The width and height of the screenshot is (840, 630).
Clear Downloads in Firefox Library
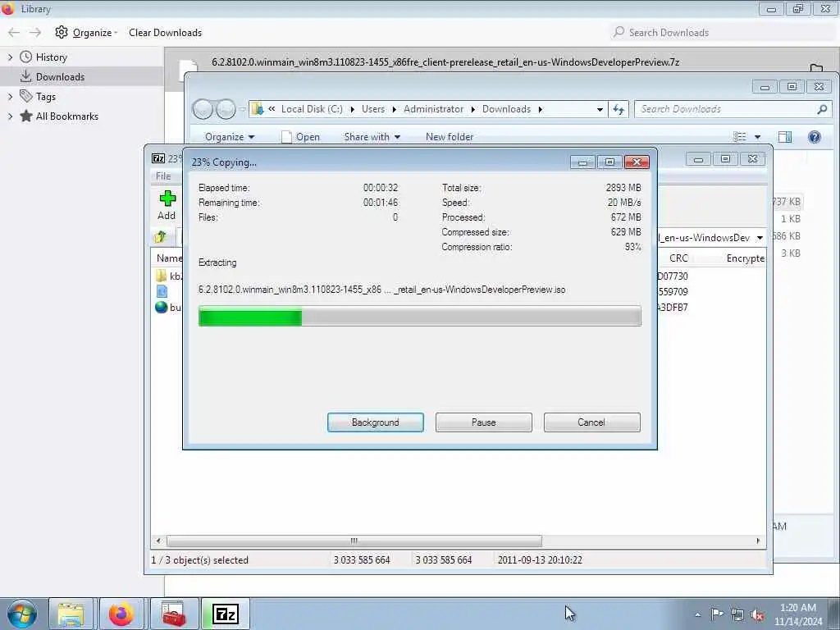(165, 33)
